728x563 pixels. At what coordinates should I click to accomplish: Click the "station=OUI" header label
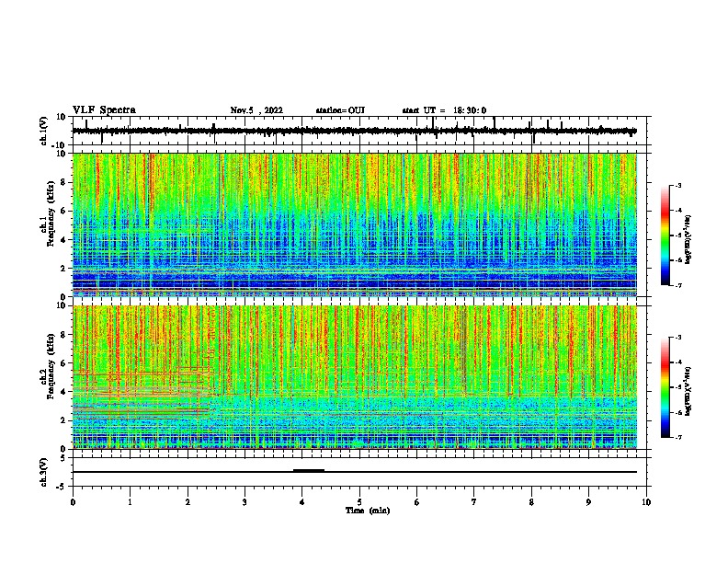coord(340,110)
